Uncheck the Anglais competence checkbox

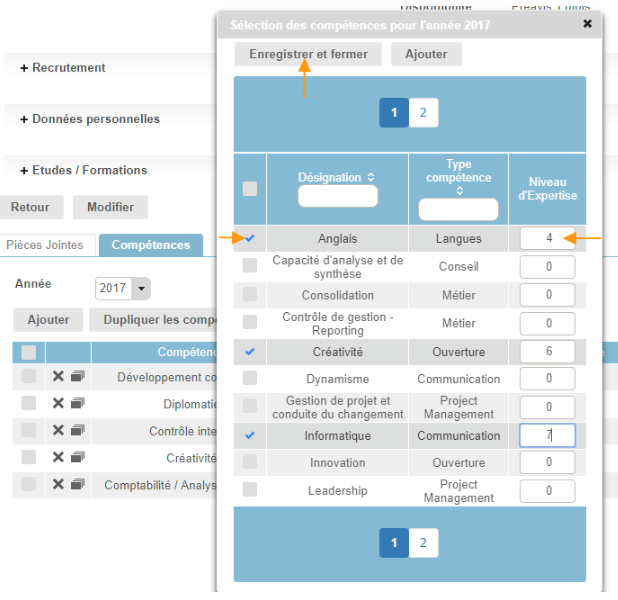coord(250,239)
